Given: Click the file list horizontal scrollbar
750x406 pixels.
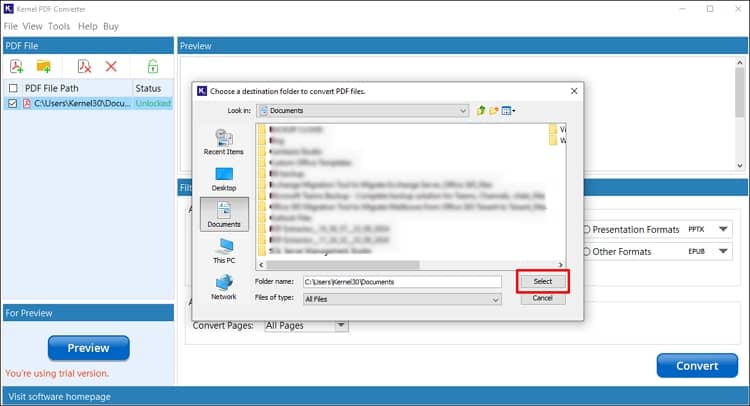Looking at the screenshot, I should click(x=343, y=265).
